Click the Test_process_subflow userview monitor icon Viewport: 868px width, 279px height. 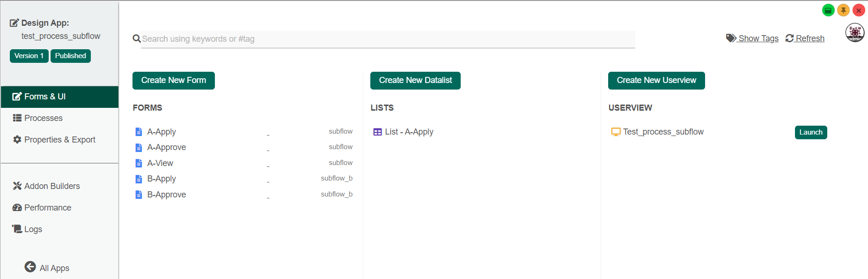pos(616,132)
